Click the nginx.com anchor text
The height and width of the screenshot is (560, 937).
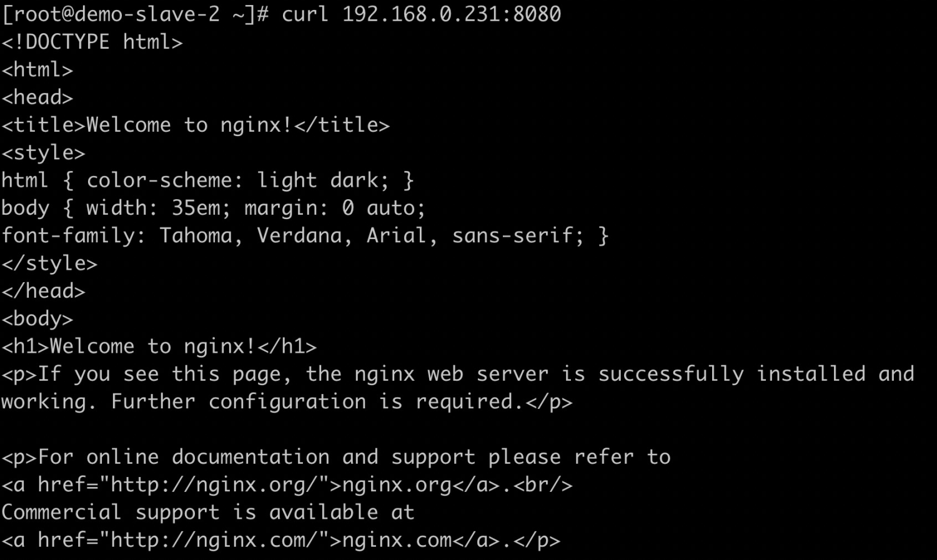[x=397, y=540]
